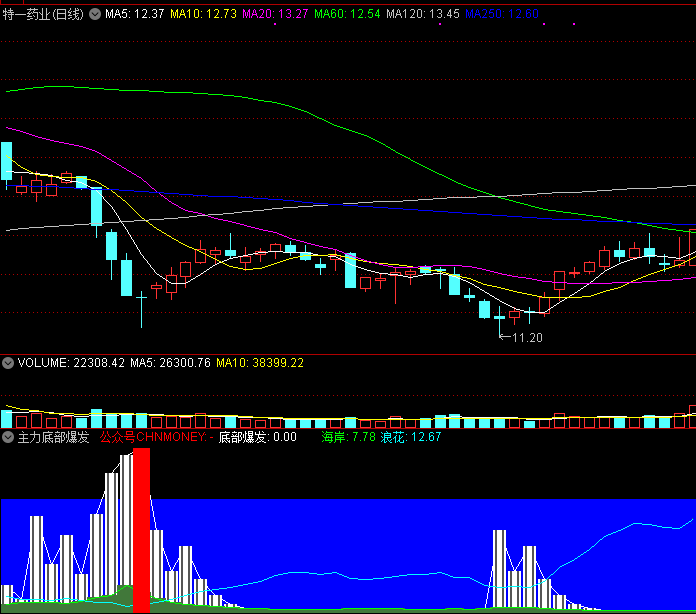This screenshot has height=614, width=696.
Task: Click the 11.20 low price marker
Action: [x=521, y=338]
